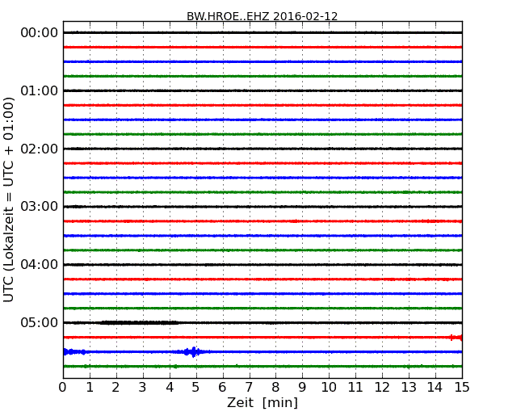
Task: Click x-axis tick label 9
Action: 302,387
